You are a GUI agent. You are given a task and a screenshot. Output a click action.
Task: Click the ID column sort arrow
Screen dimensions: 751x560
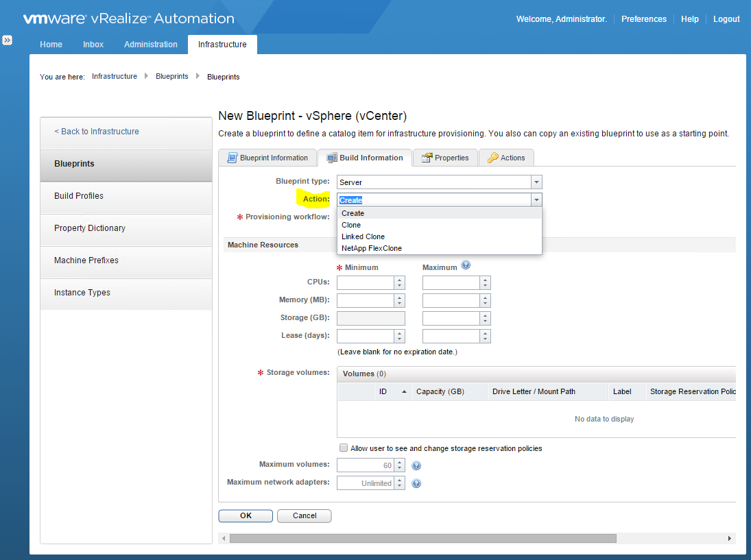pyautogui.click(x=404, y=391)
